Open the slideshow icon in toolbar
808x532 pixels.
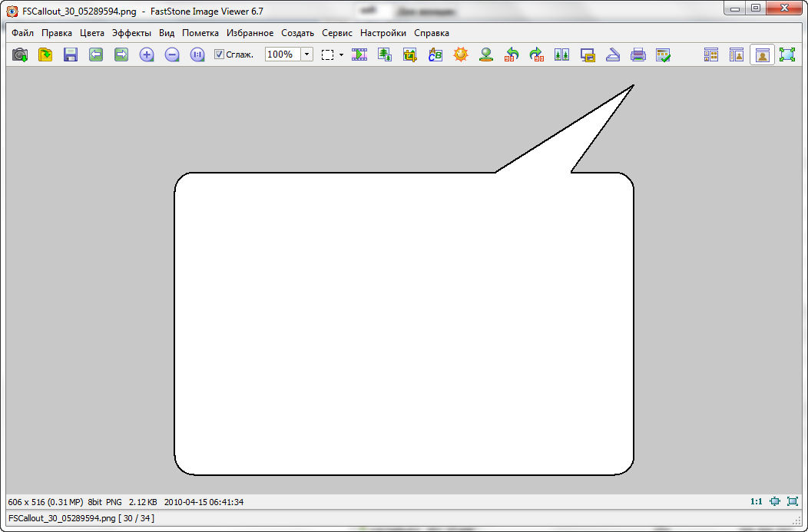[359, 55]
